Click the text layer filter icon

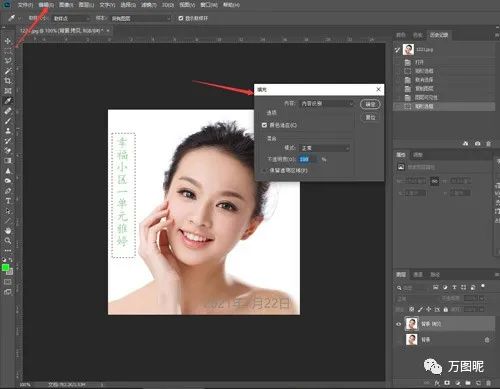(x=454, y=287)
